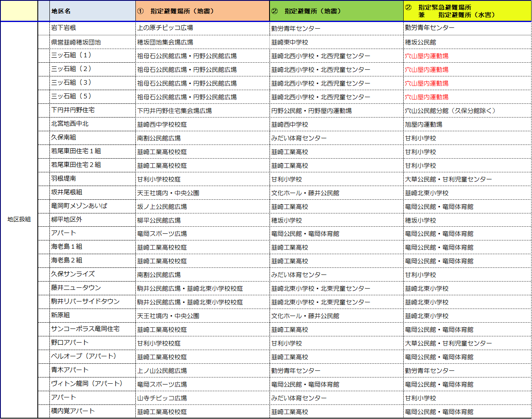Click the 岩下岩根 district cell

(x=93, y=28)
